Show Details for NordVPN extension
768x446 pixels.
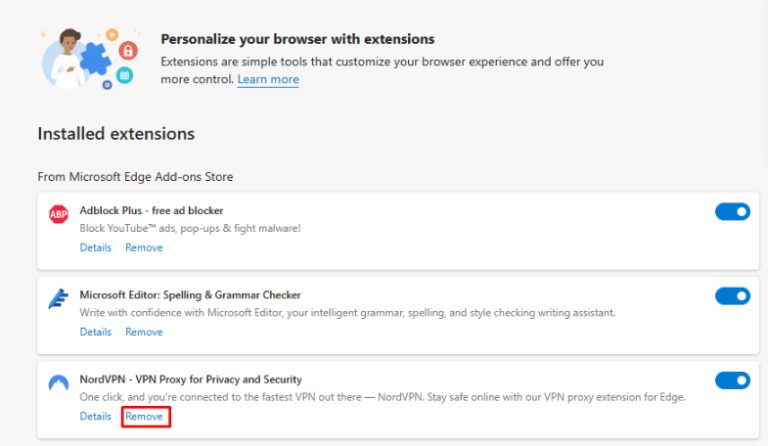(96, 415)
